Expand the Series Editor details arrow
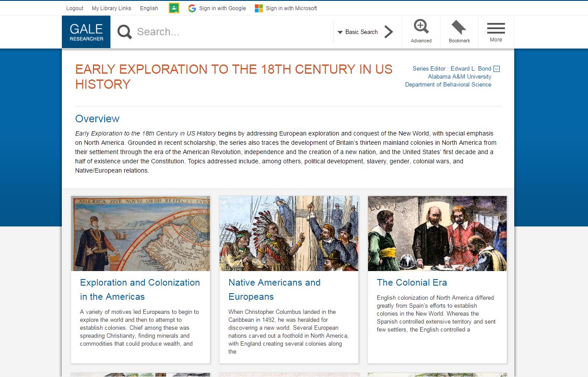The height and width of the screenshot is (377, 588). coord(497,68)
